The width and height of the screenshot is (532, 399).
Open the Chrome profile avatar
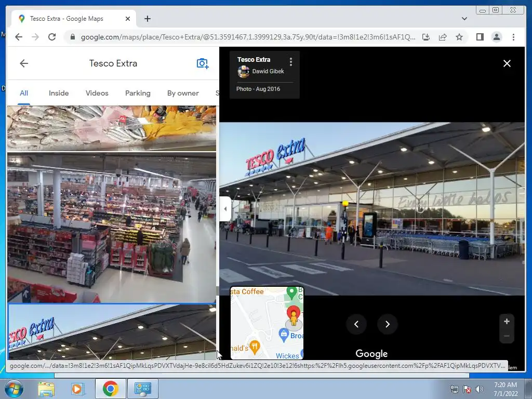[x=496, y=37]
